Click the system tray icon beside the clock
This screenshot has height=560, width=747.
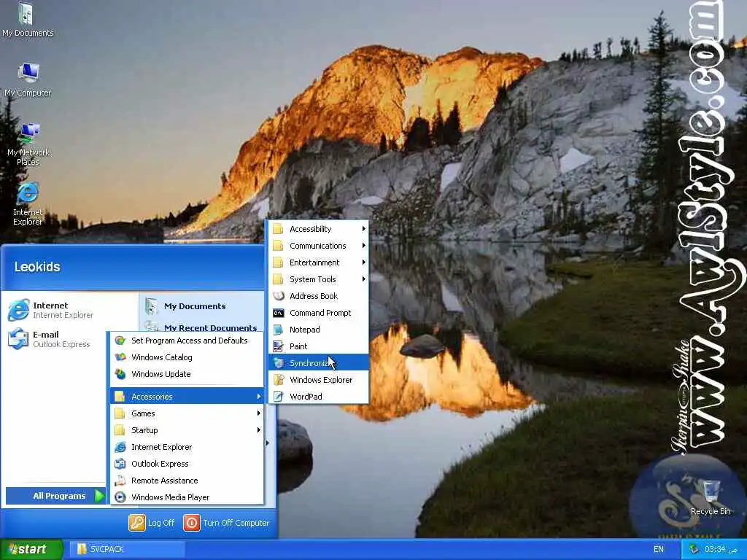pyautogui.click(x=694, y=550)
